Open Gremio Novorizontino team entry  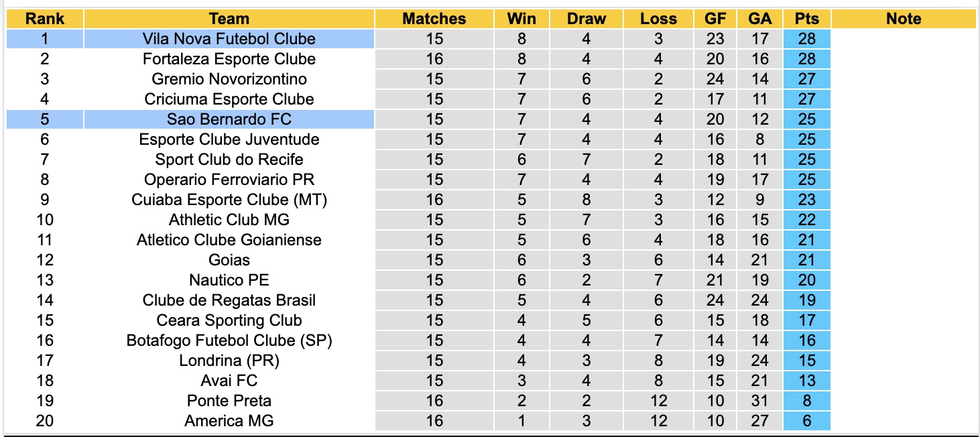tap(229, 79)
